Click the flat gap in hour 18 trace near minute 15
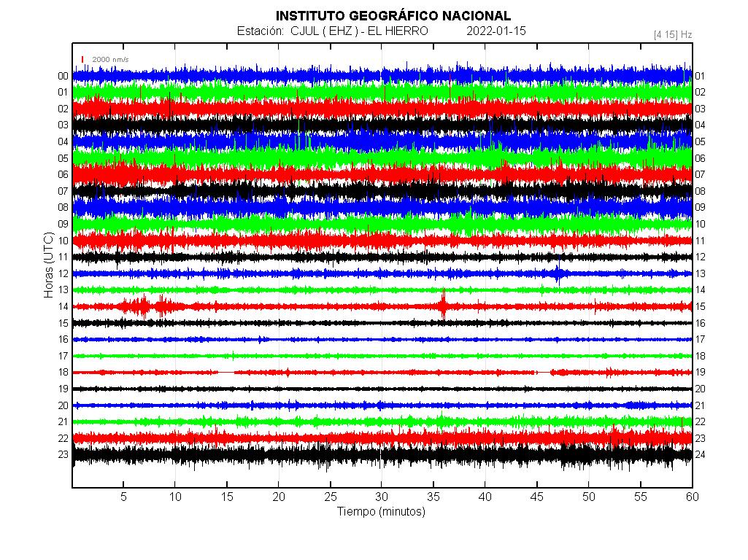This screenshot has width=748, height=560. coord(226,373)
